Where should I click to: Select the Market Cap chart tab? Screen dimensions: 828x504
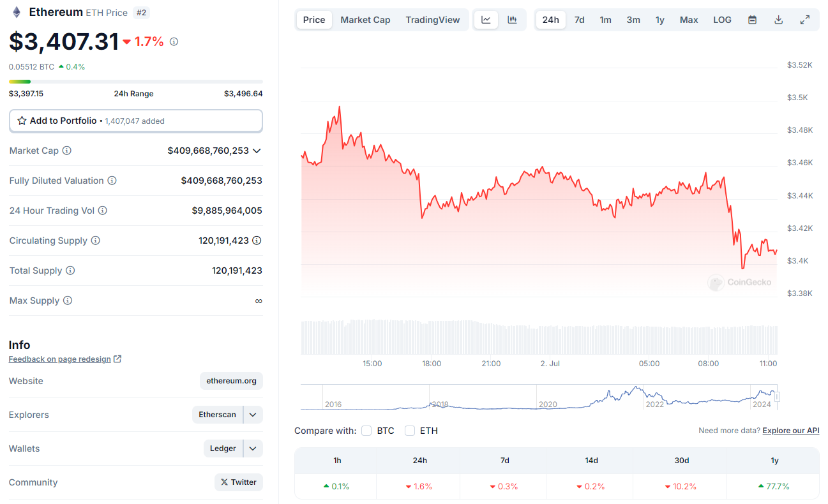click(365, 20)
